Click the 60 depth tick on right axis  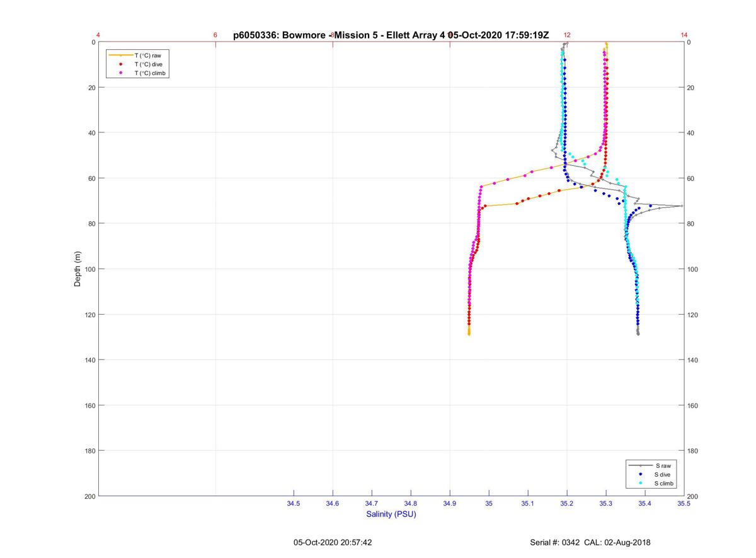(x=691, y=178)
